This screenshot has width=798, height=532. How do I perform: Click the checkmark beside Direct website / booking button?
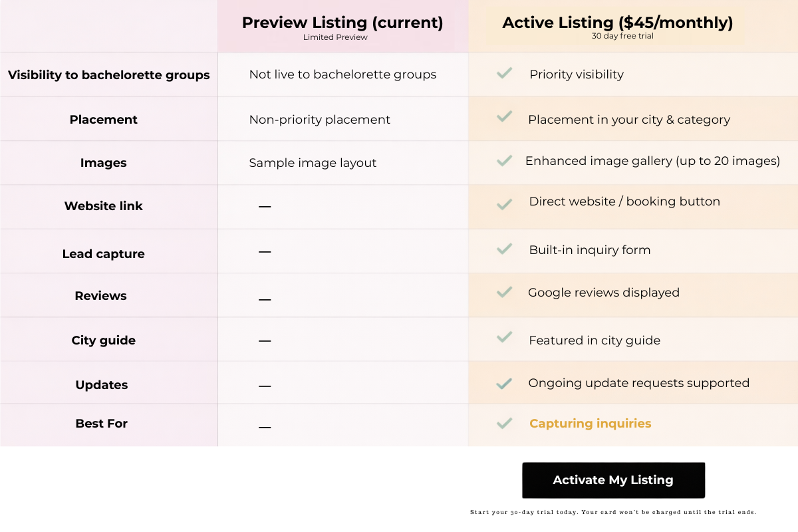(x=504, y=204)
